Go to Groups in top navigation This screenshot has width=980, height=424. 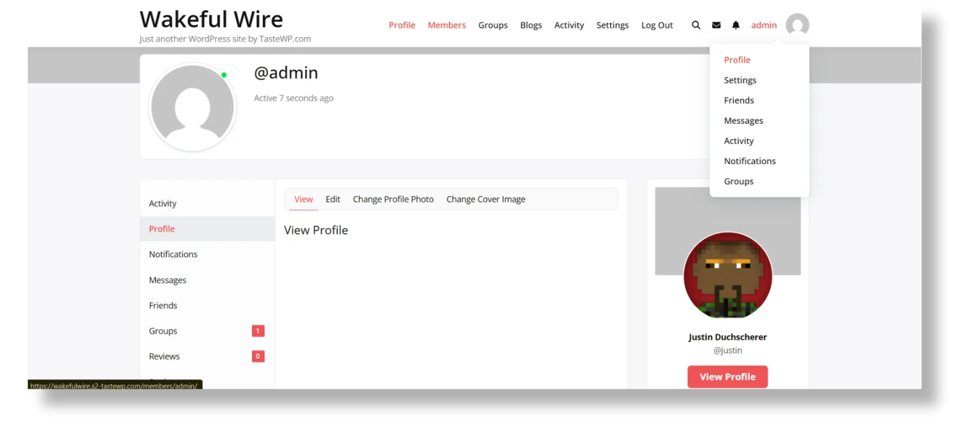click(x=493, y=26)
